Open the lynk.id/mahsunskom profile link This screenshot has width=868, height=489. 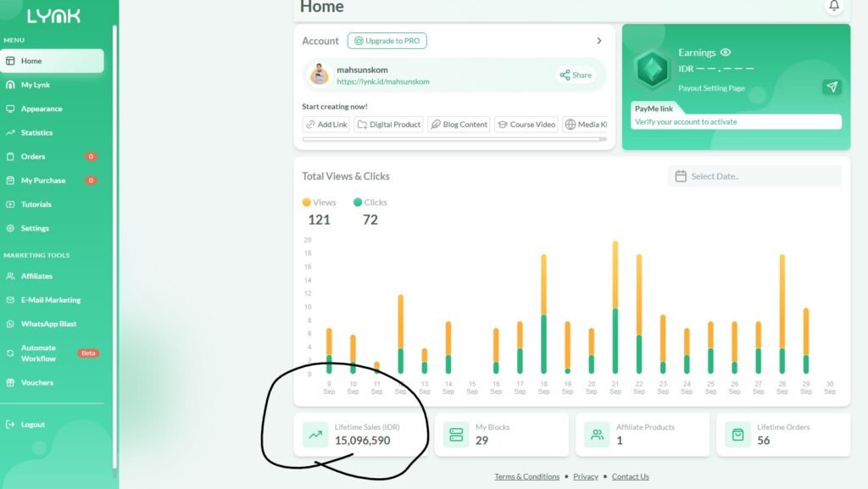tap(382, 82)
